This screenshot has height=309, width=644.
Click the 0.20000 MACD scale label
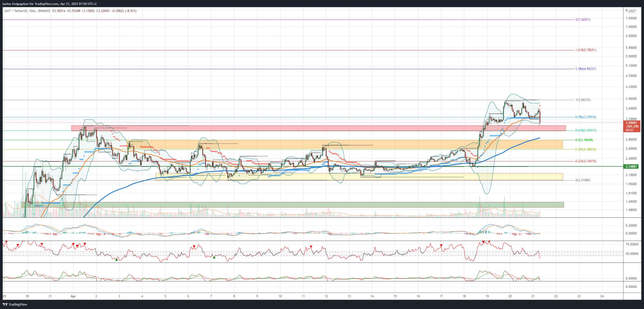[x=631, y=226]
